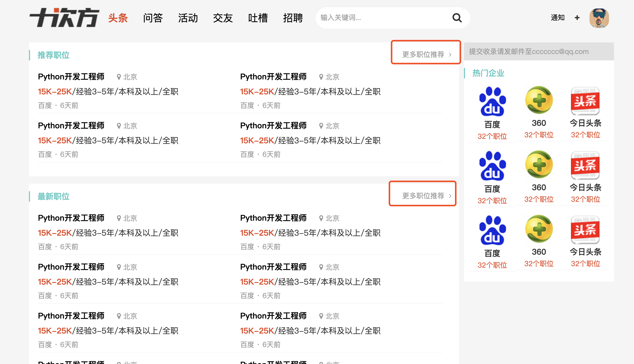Click 更多职位推荐 in the 推荐职位 section

[x=426, y=54]
